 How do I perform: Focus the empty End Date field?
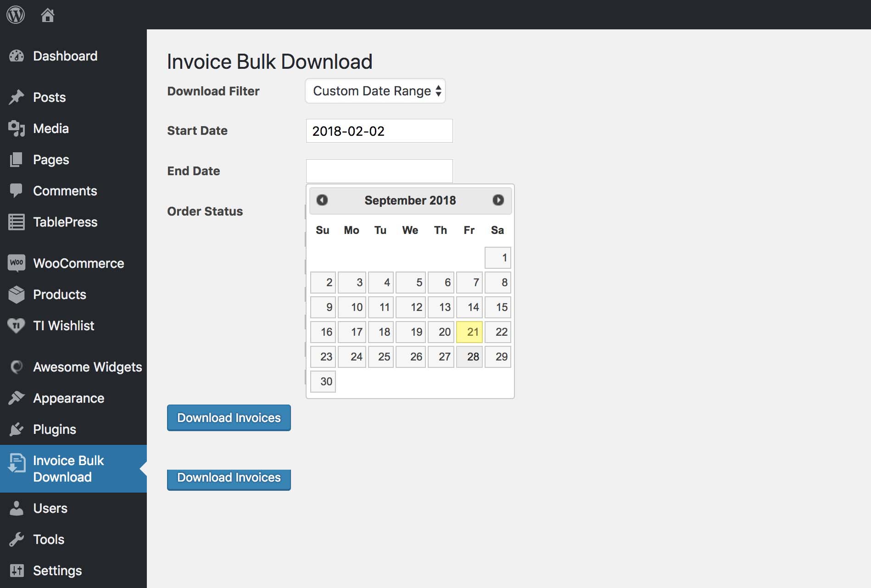[379, 171]
